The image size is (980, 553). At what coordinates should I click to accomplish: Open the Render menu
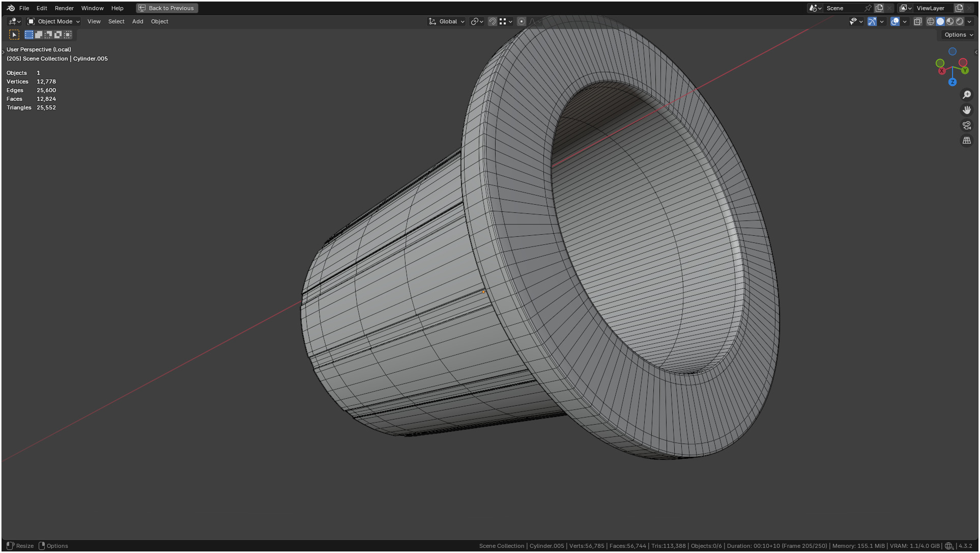64,8
